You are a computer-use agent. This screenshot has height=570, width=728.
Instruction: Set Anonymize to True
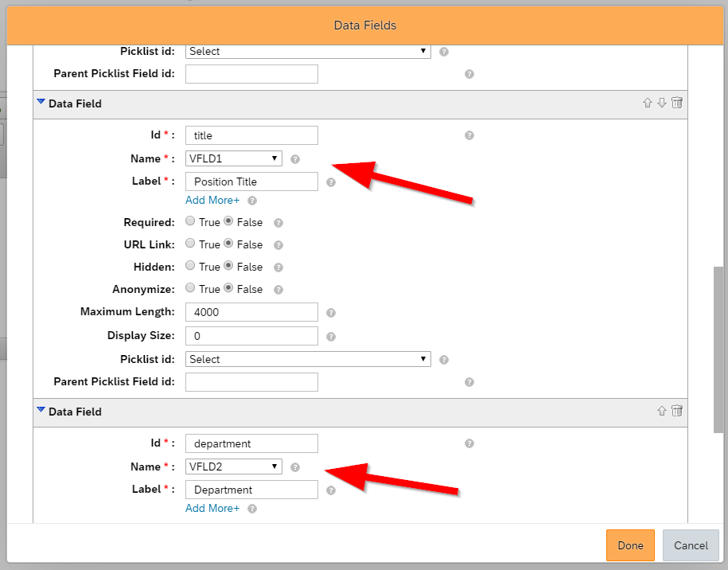pyautogui.click(x=190, y=287)
